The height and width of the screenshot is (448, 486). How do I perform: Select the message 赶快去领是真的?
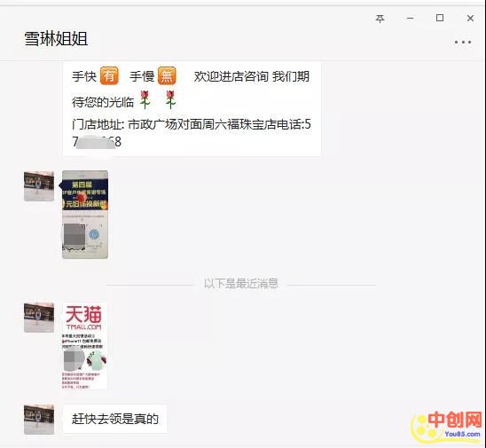[x=114, y=419]
